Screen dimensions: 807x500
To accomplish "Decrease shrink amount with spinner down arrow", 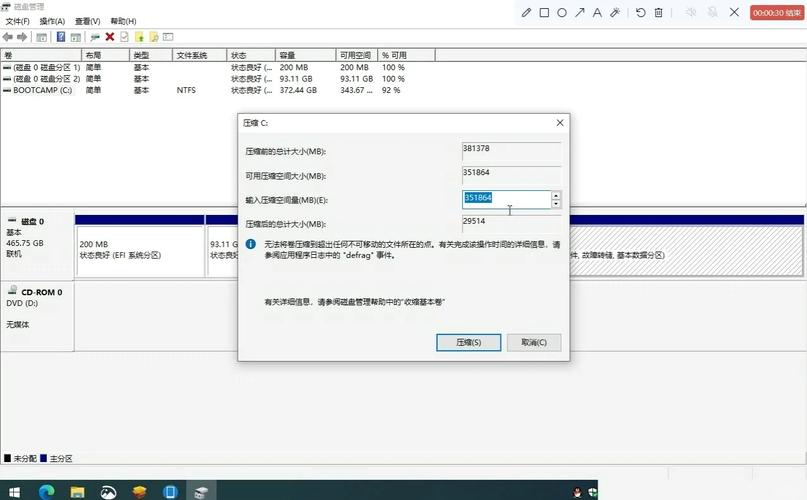I will (556, 204).
